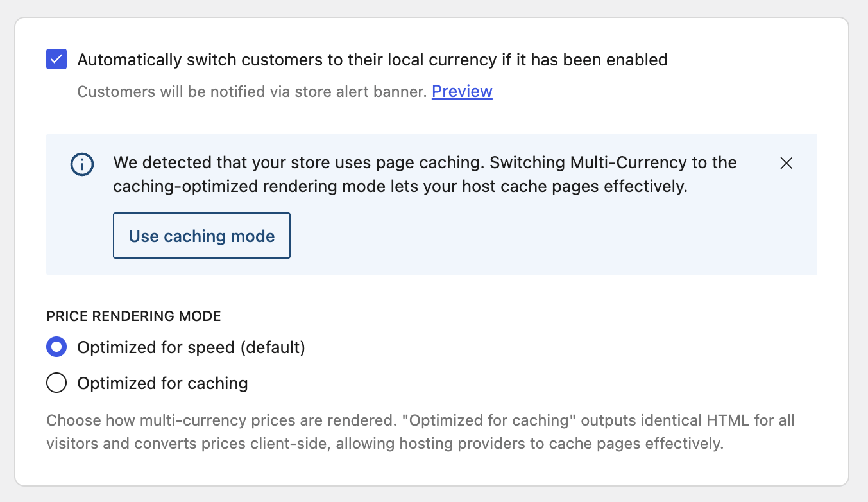
Task: Click the "Optimized for caching" option label text
Action: pos(162,383)
